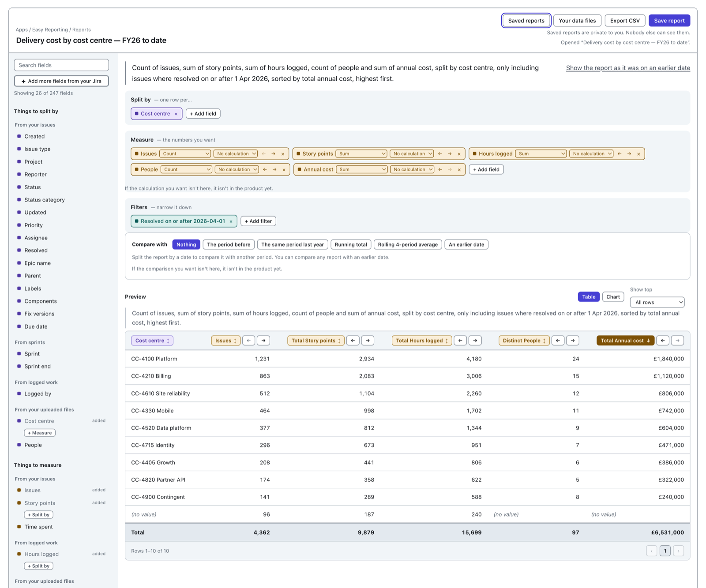The image size is (706, 588).
Task: Delete the Hours logged measure
Action: point(638,154)
